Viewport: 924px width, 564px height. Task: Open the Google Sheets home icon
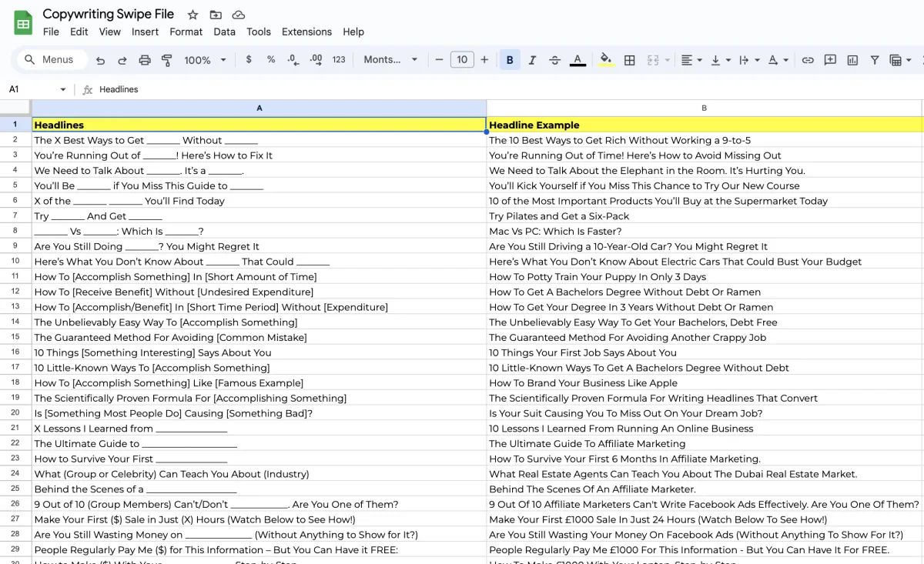pos(23,23)
